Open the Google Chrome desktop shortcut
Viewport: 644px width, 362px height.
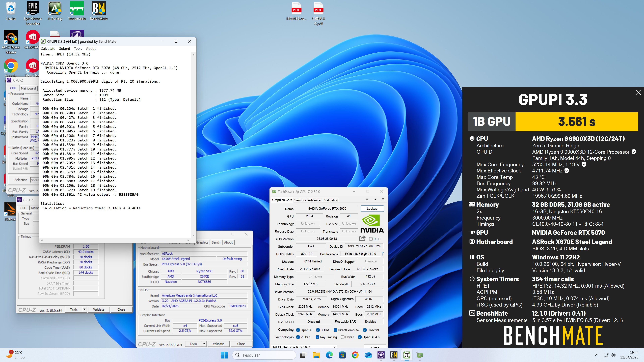click(x=11, y=67)
